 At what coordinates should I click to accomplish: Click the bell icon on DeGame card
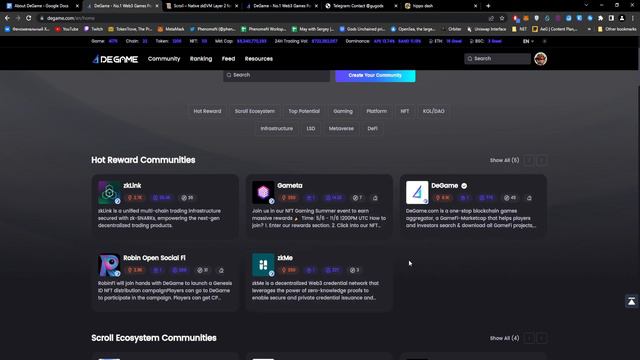click(x=529, y=198)
